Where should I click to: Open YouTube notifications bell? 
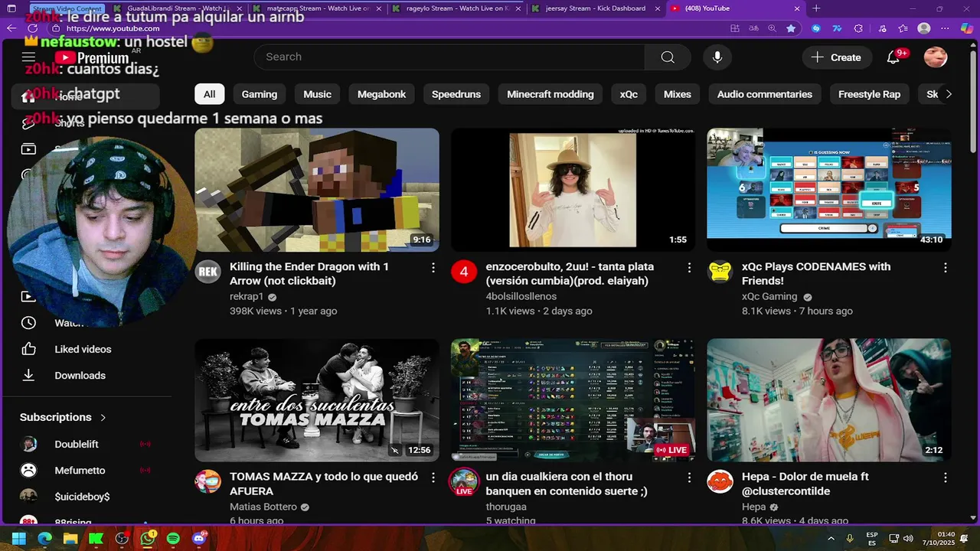pos(893,57)
